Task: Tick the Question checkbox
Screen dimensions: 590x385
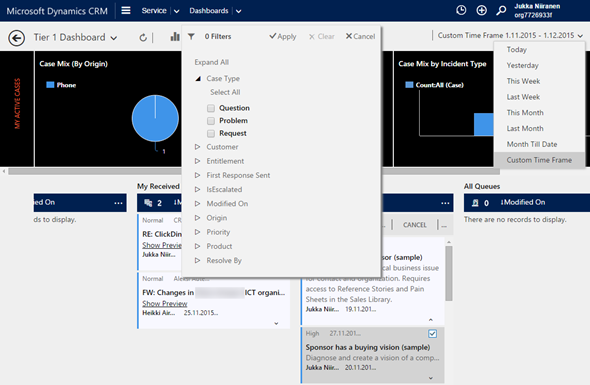Action: [x=211, y=108]
